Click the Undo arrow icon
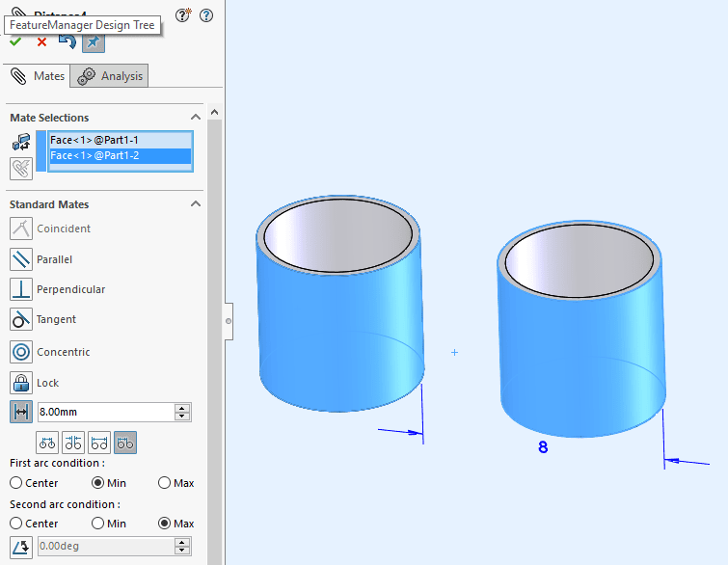The width and height of the screenshot is (728, 565). [67, 41]
